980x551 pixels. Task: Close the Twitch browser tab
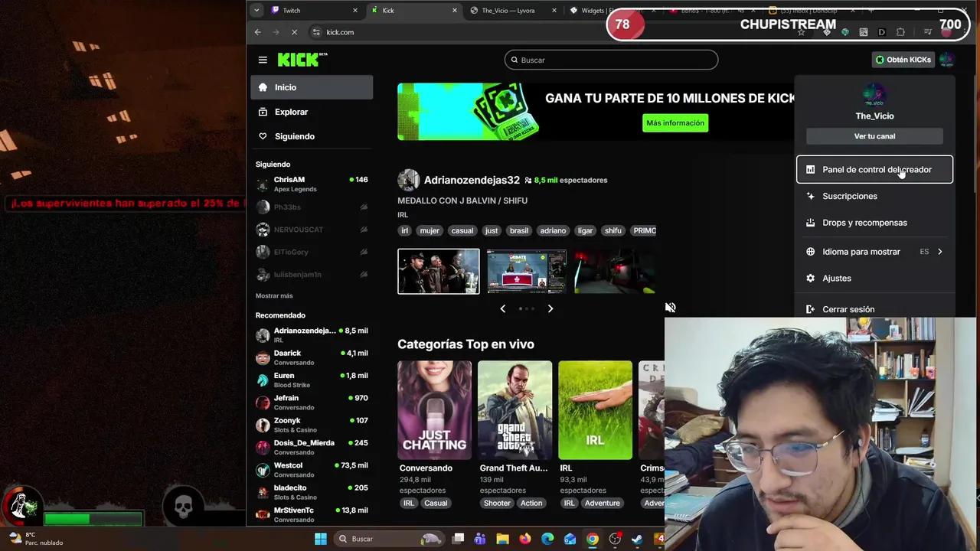pos(355,11)
